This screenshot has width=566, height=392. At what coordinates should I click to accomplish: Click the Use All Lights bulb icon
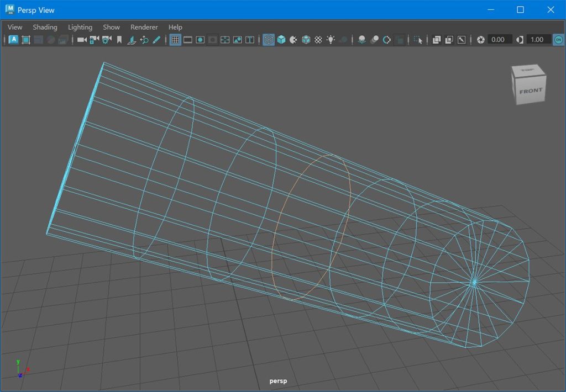tap(331, 40)
